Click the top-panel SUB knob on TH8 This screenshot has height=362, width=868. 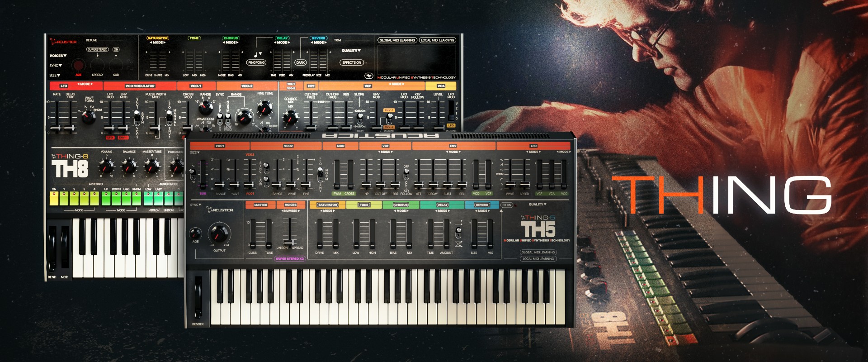click(x=116, y=65)
